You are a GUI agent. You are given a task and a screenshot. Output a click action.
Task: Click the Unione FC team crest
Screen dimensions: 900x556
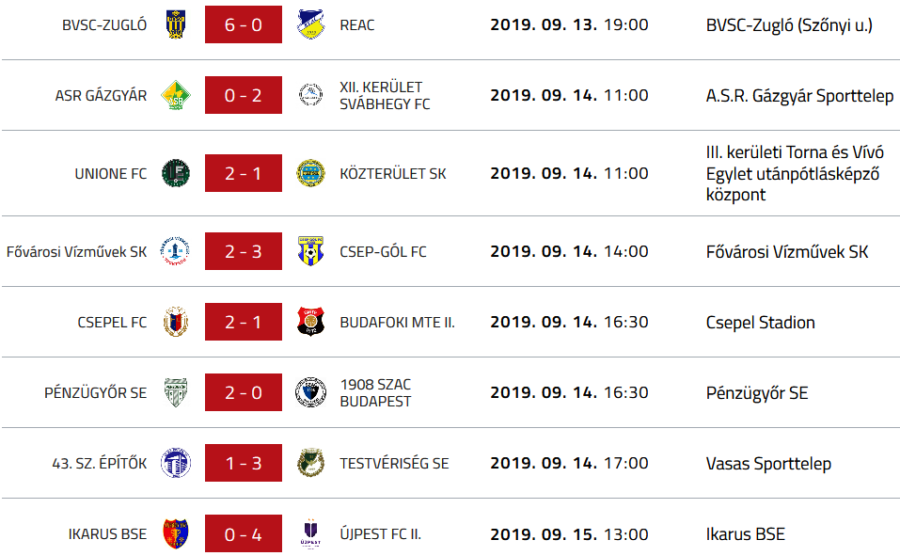tap(176, 173)
